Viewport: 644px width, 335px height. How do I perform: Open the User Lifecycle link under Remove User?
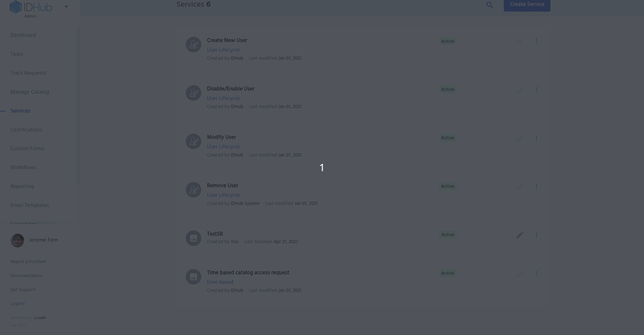pyautogui.click(x=223, y=195)
